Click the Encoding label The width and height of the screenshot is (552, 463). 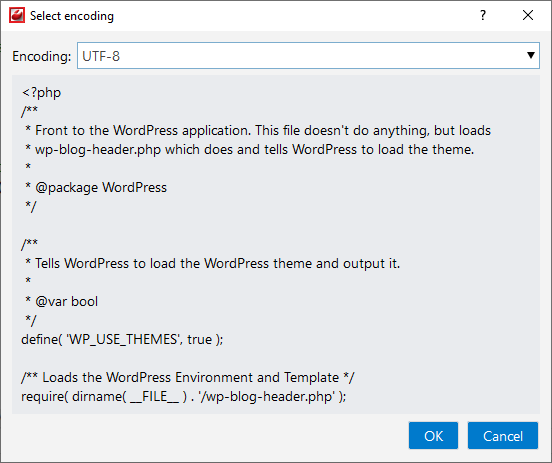tap(42, 56)
